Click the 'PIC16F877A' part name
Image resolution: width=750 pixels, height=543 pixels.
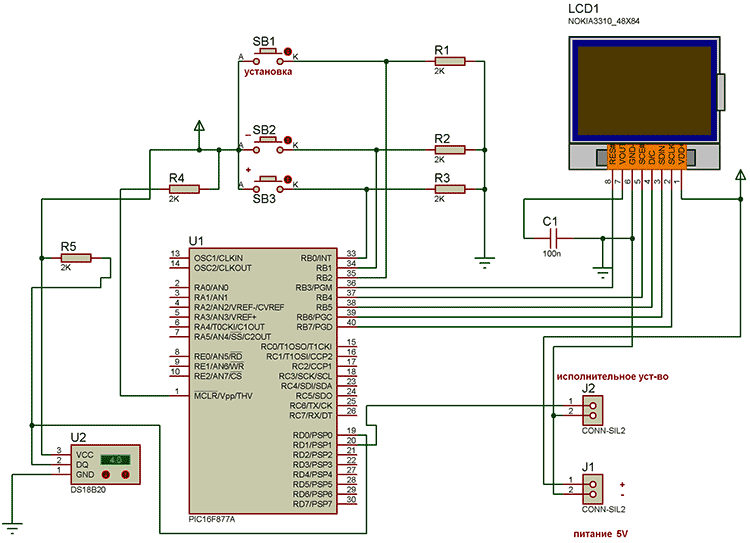[x=212, y=520]
